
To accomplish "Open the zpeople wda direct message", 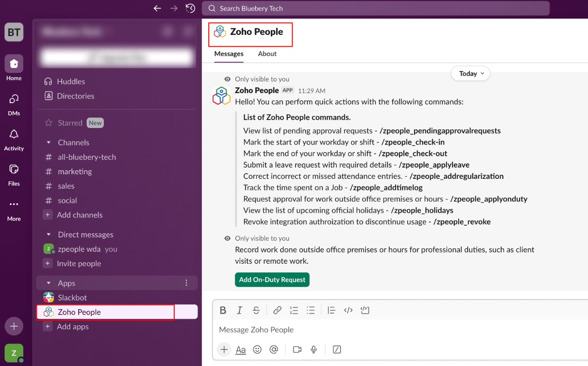I will click(80, 249).
